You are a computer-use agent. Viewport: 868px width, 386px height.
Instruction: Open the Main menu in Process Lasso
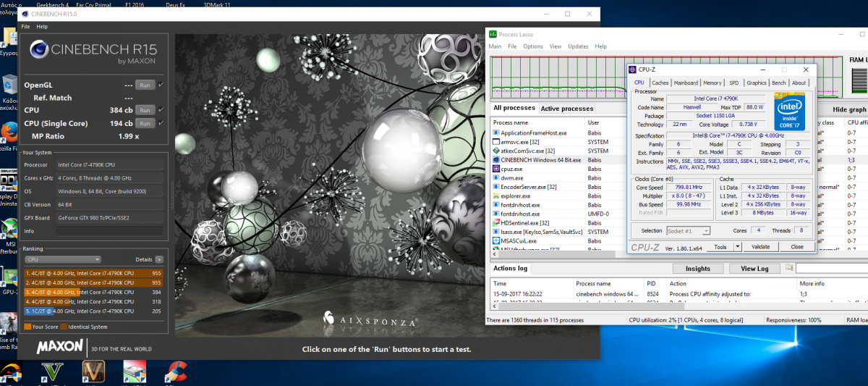495,46
